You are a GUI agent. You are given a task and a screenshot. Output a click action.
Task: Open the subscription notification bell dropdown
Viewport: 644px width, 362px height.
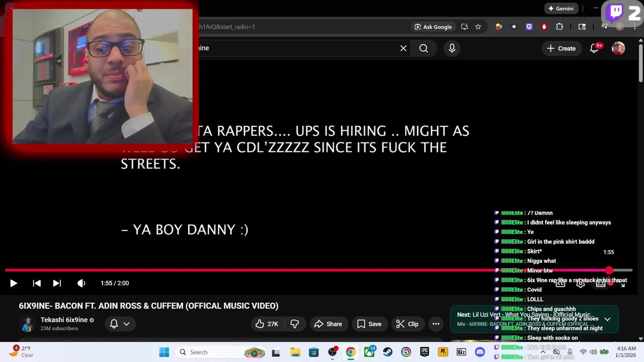(x=120, y=324)
